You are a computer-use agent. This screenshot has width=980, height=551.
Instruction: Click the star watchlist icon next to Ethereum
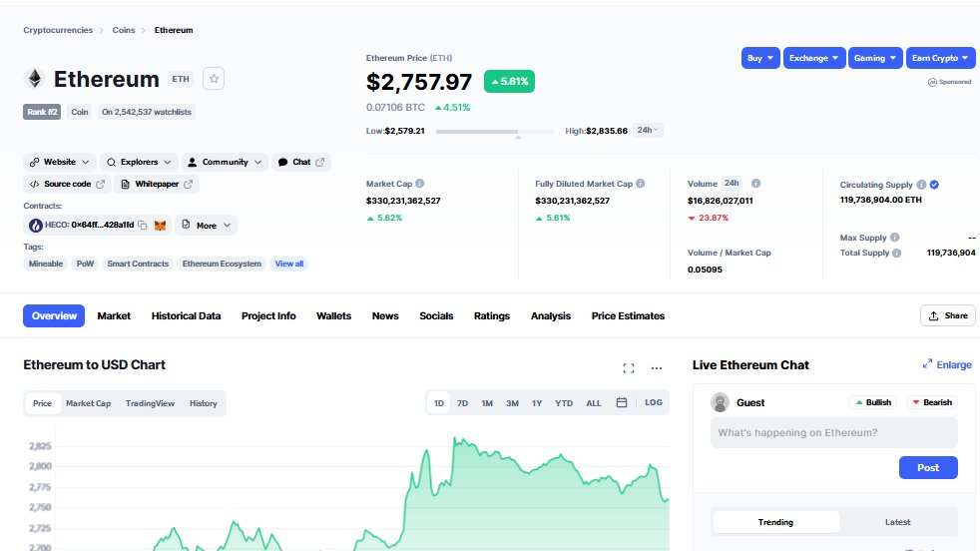214,79
